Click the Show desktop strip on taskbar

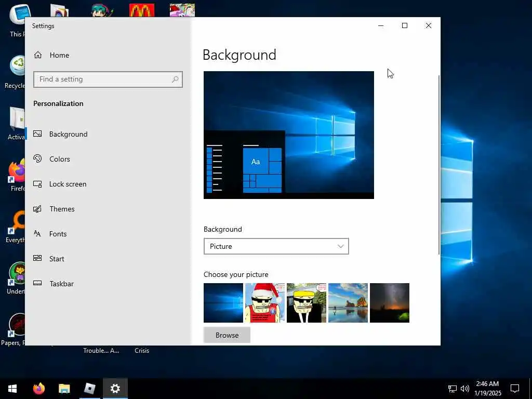tap(530, 389)
